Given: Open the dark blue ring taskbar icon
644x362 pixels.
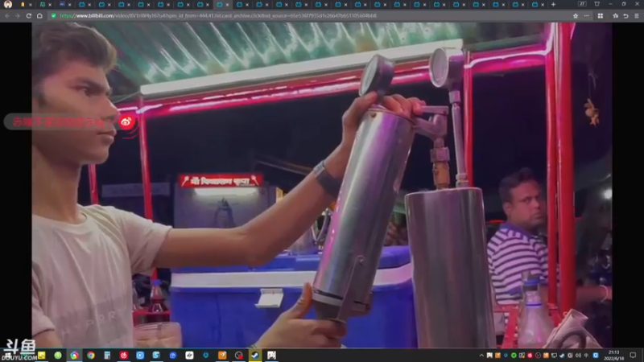Looking at the screenshot, I should pos(206,356).
